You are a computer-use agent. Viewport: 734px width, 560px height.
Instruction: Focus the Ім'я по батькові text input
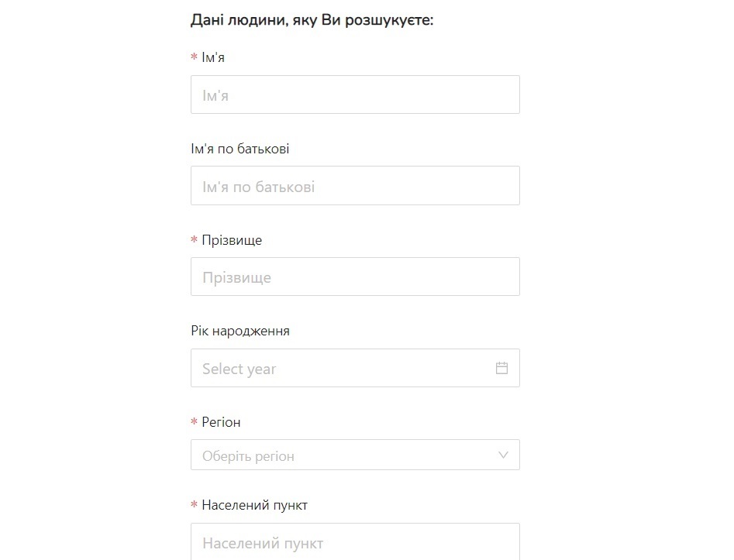click(355, 185)
